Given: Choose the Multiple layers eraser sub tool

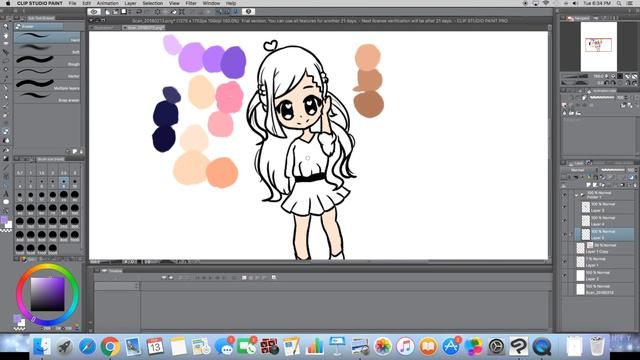Looking at the screenshot, I should pyautogui.click(x=47, y=86).
